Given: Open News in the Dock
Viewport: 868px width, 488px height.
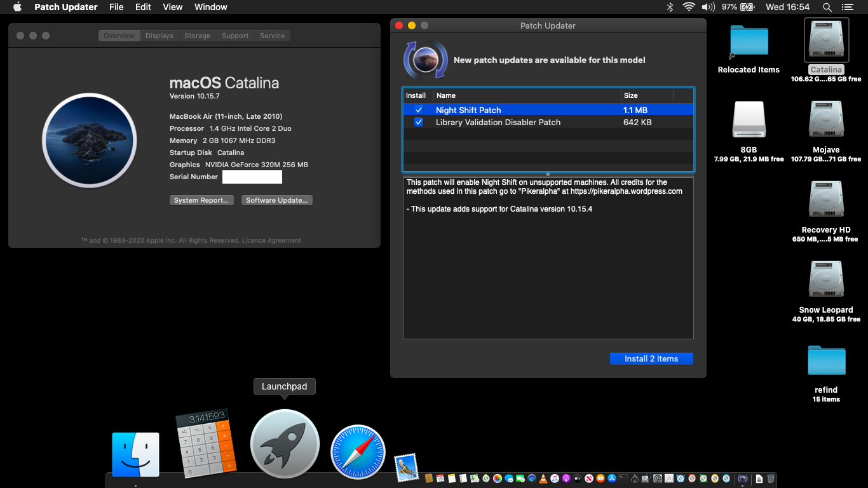Looking at the screenshot, I should [589, 478].
